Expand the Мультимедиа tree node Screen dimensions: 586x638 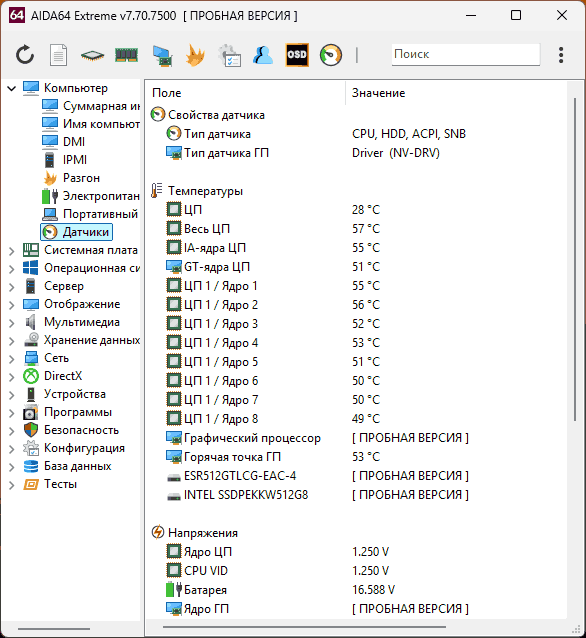click(12, 322)
